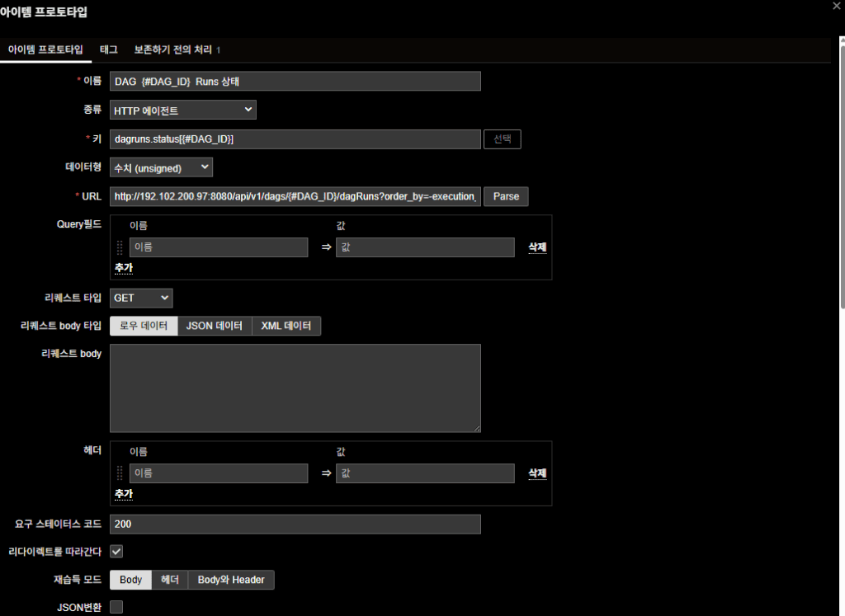Set 재습득 모드 to Body와 Header
845x616 pixels.
click(x=231, y=580)
